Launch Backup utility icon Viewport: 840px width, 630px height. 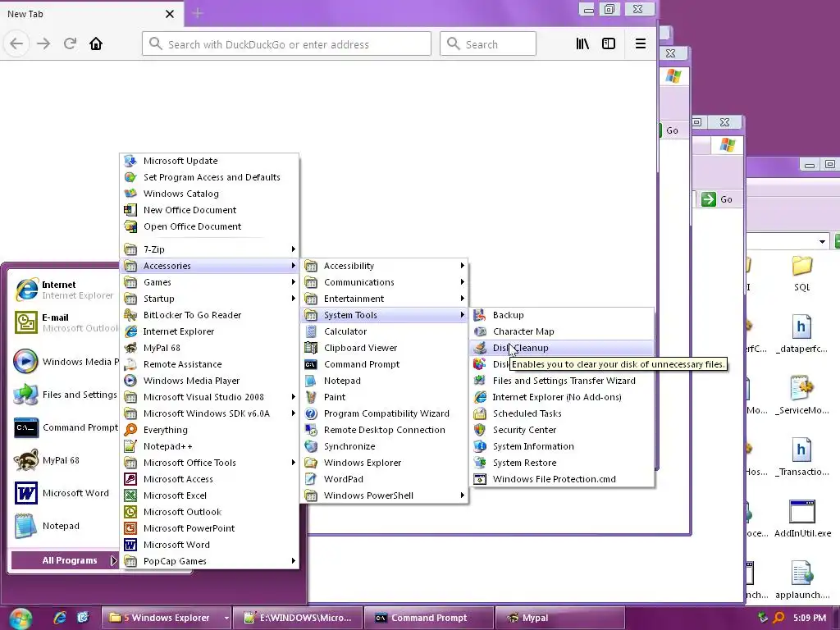click(x=480, y=315)
